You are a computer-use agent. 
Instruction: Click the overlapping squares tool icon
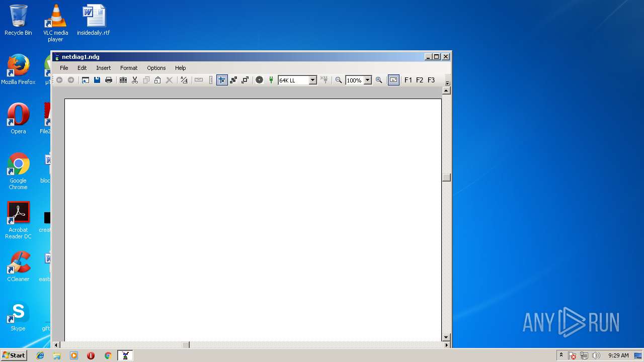click(245, 80)
